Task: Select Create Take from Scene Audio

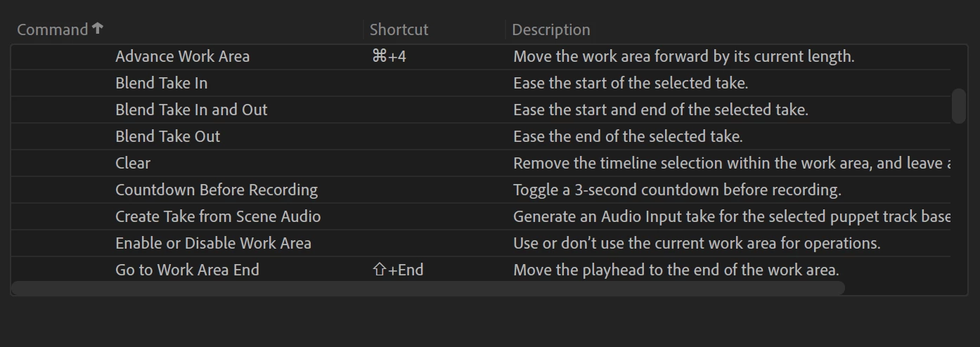Action: click(x=218, y=216)
